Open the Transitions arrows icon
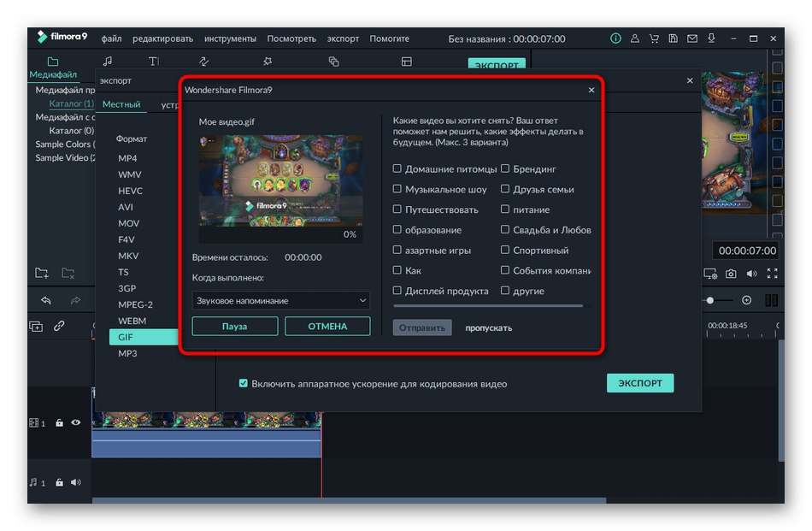The width and height of the screenshot is (812, 531). pyautogui.click(x=204, y=61)
